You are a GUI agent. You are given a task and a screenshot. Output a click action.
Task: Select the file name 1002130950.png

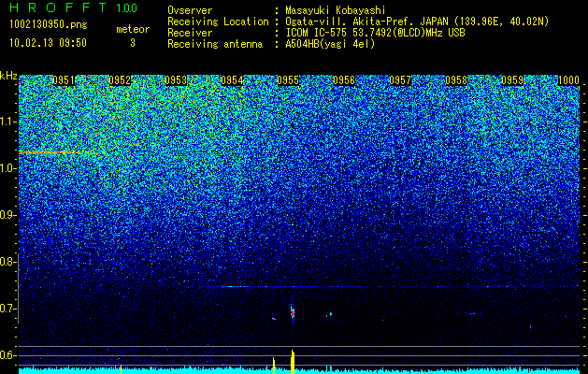[49, 25]
